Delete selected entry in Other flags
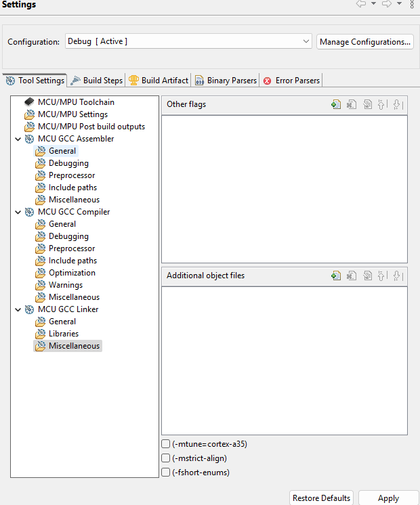This screenshot has width=420, height=505. [352, 104]
